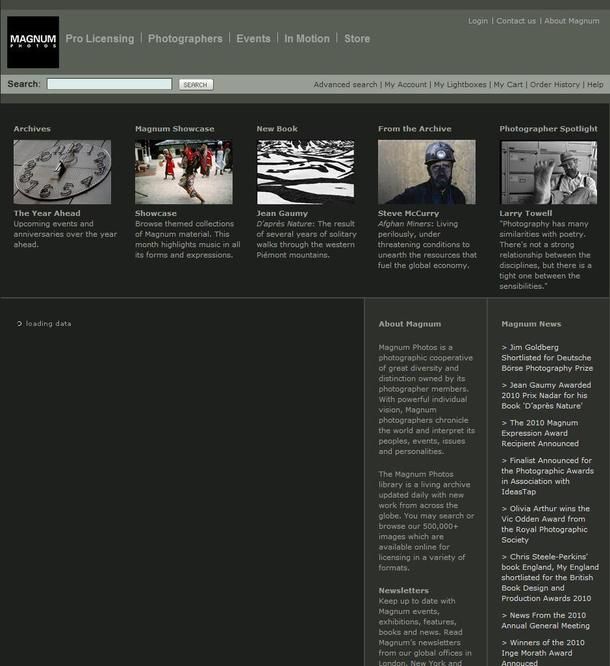Open the Larry Towell spotlight link
This screenshot has width=610, height=666.
click(526, 213)
